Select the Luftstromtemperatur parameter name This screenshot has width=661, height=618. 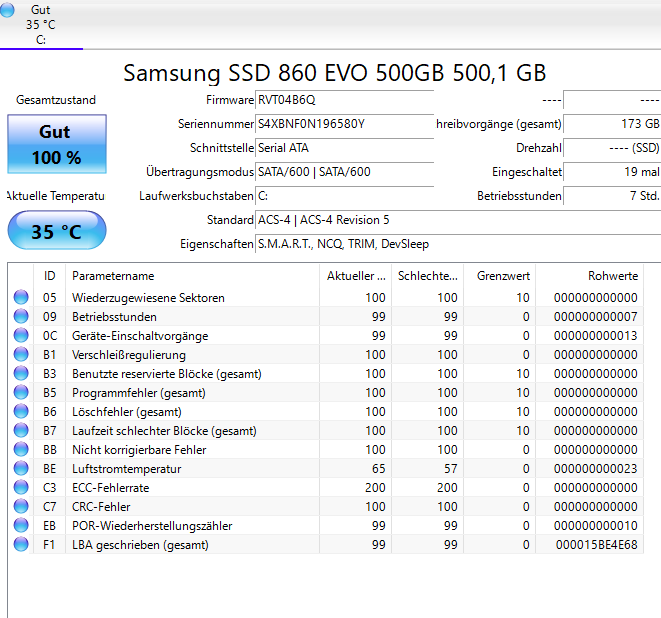tap(126, 468)
